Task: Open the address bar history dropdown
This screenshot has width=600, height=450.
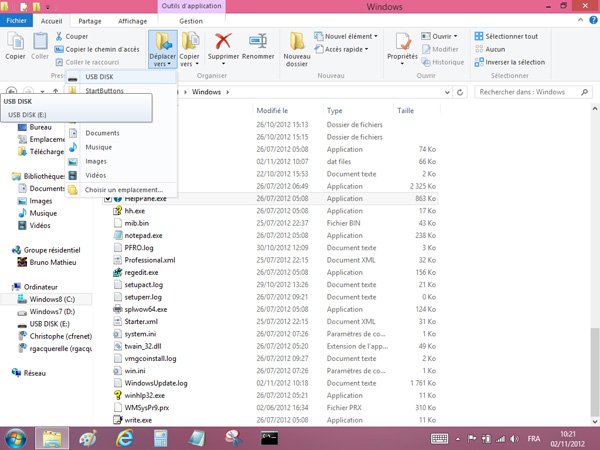Action: 447,92
